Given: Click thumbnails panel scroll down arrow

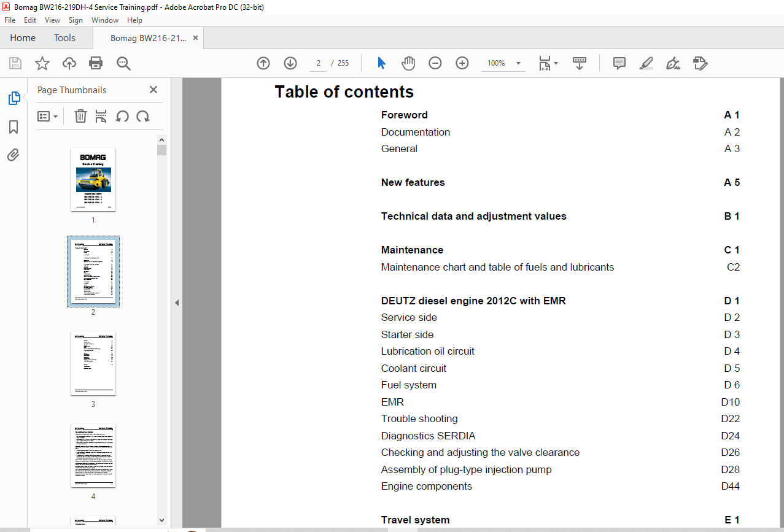Looking at the screenshot, I should point(161,520).
